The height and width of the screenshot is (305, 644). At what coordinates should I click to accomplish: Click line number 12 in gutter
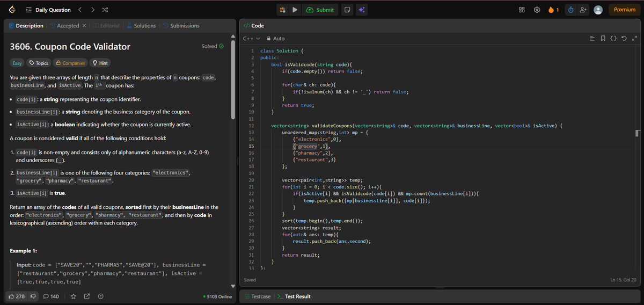[x=251, y=126]
